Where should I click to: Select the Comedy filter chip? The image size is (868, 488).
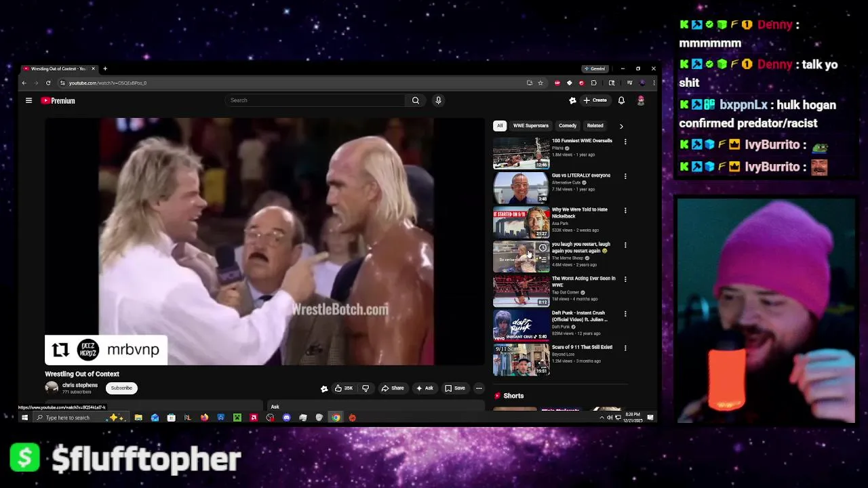click(x=568, y=125)
